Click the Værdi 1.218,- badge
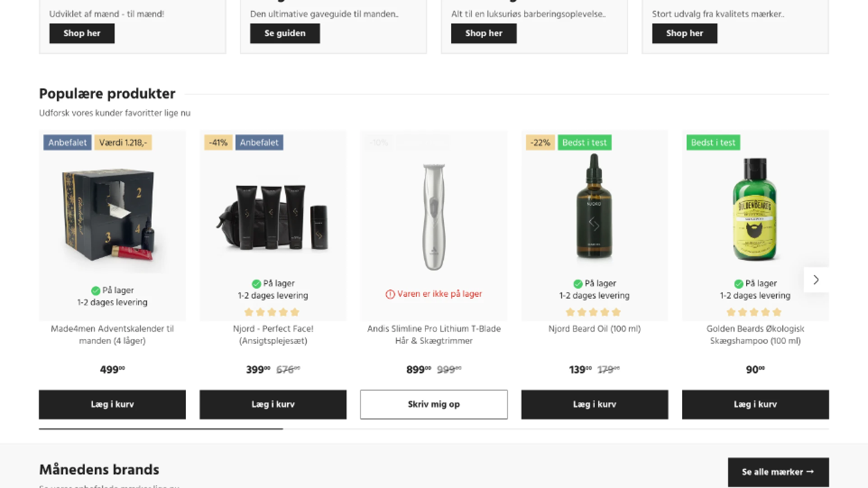The height and width of the screenshot is (488, 868). pos(123,143)
